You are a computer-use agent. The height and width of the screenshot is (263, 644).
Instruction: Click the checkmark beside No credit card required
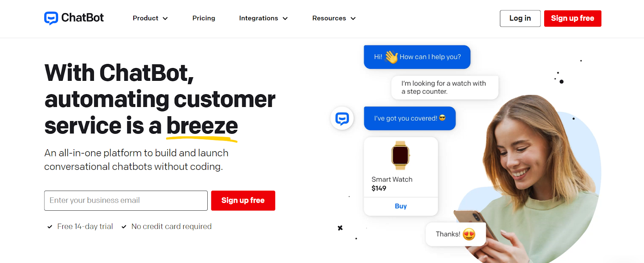pyautogui.click(x=124, y=227)
